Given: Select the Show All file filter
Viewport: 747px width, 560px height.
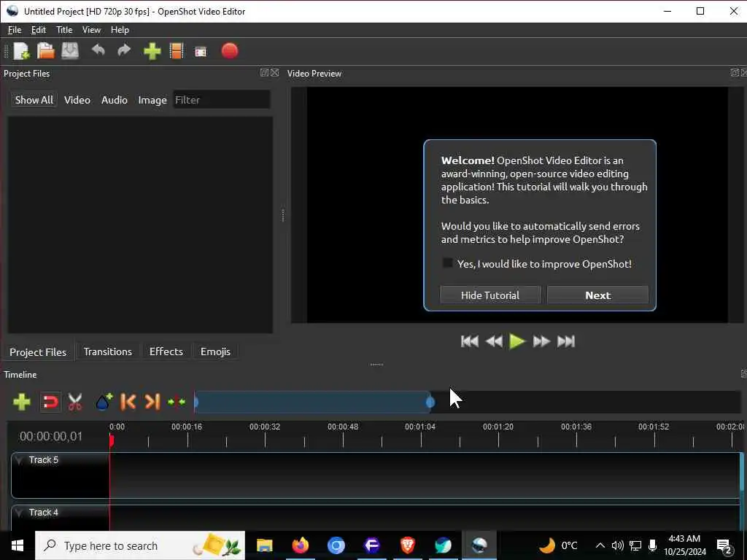Looking at the screenshot, I should (x=34, y=100).
